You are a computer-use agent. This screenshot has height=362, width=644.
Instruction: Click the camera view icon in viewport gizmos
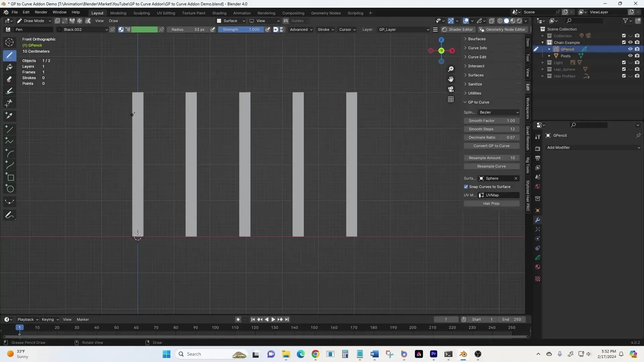(451, 89)
